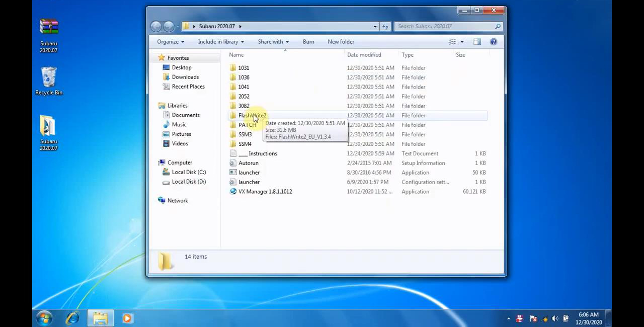Open Explorer help question-mark icon

[x=494, y=42]
